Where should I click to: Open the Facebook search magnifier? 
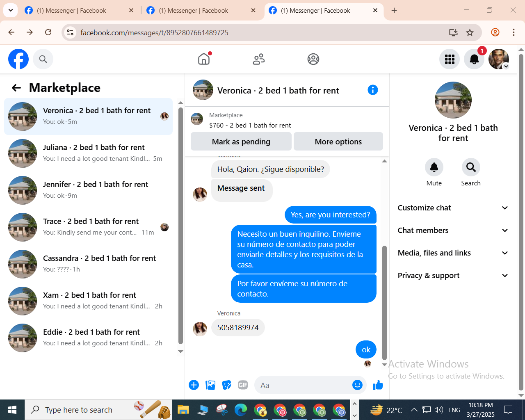[x=43, y=59]
